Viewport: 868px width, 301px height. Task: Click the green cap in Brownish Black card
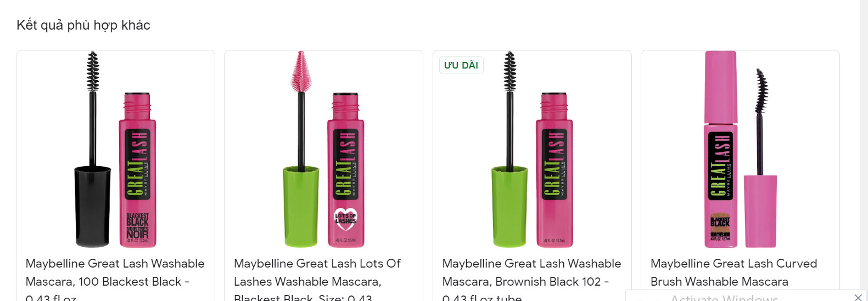[x=509, y=207]
